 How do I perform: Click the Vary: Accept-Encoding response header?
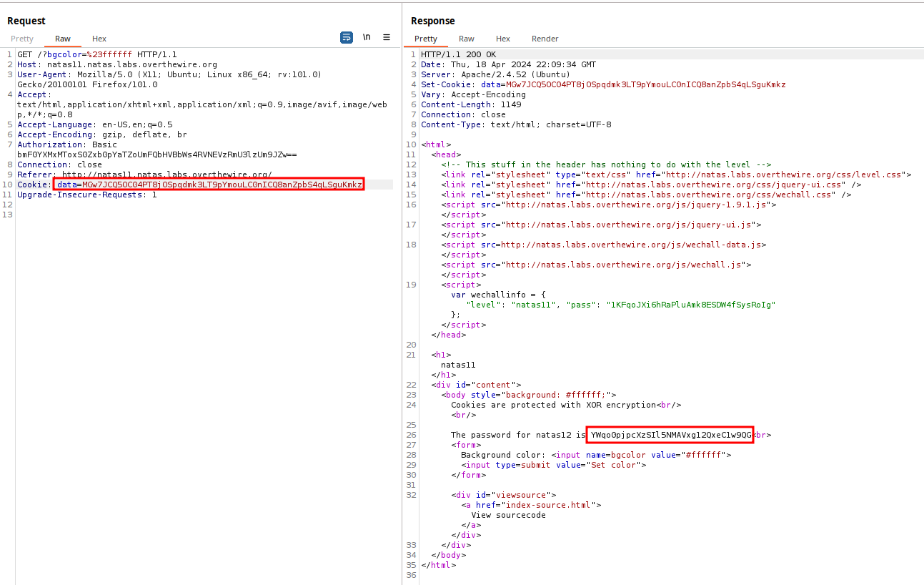click(x=473, y=94)
